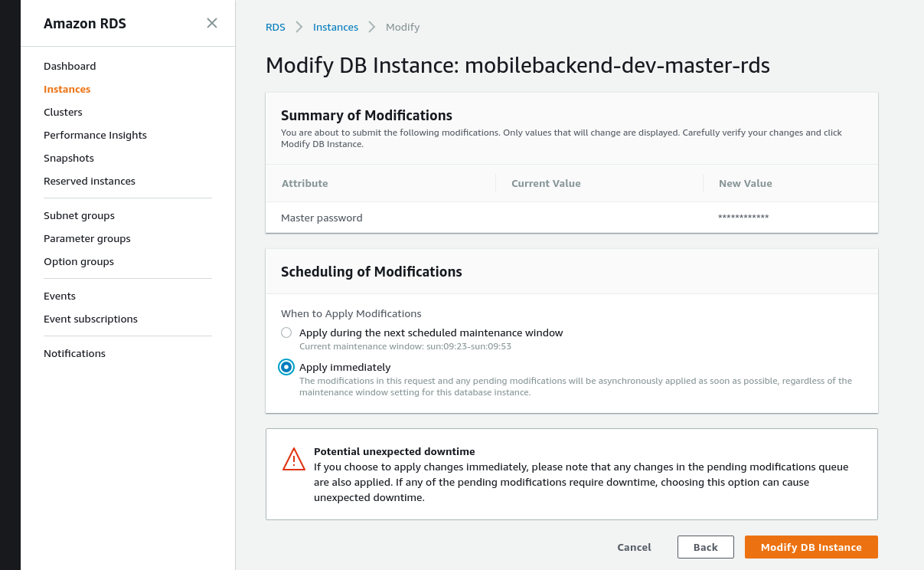Open Event subscriptions page
This screenshot has width=924, height=570.
[90, 319]
